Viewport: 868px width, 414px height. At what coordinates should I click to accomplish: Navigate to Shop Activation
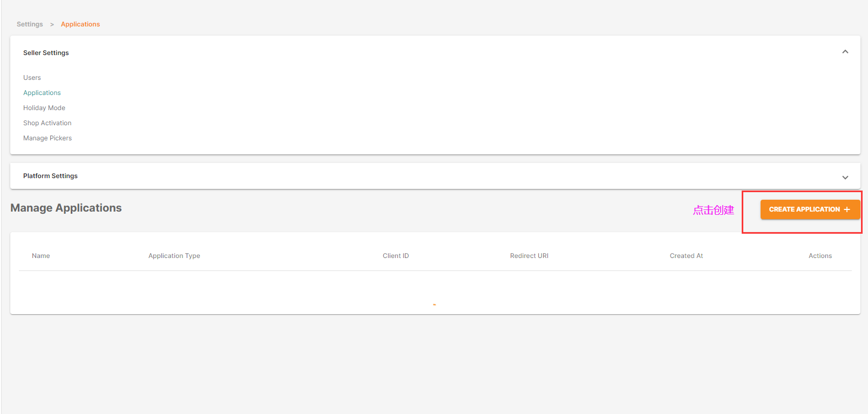(x=48, y=123)
